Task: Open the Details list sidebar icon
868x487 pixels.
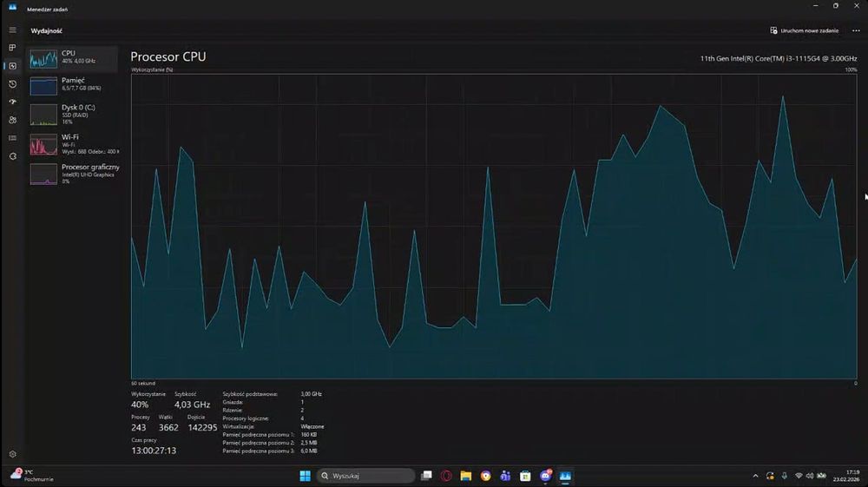Action: click(12, 138)
